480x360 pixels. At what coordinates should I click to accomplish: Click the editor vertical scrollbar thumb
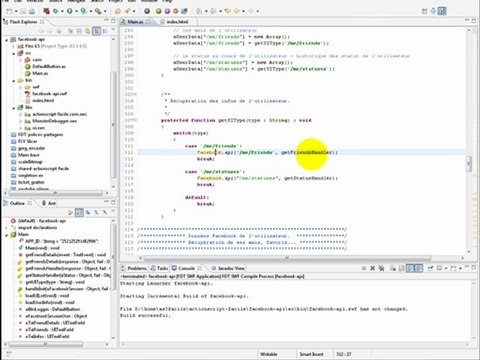pos(469,164)
